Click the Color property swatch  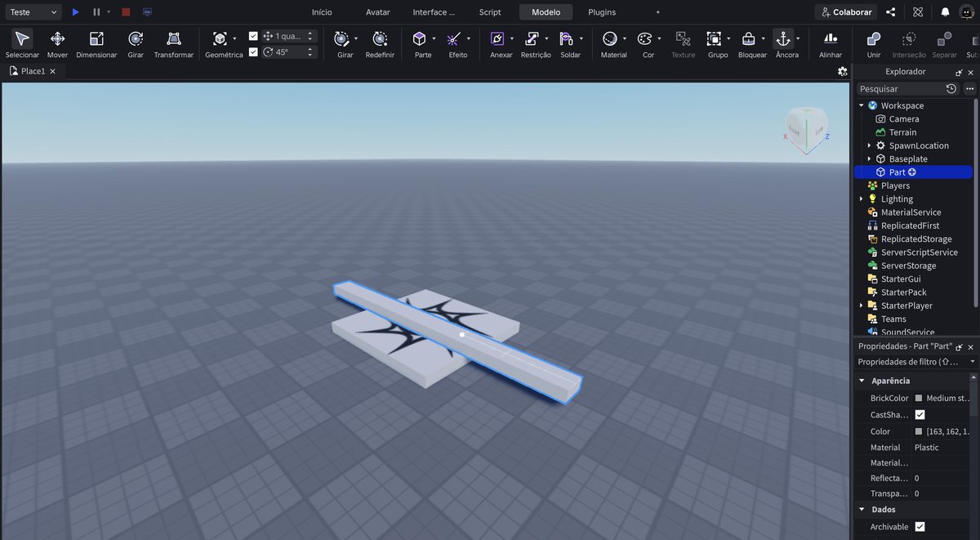pyautogui.click(x=919, y=431)
